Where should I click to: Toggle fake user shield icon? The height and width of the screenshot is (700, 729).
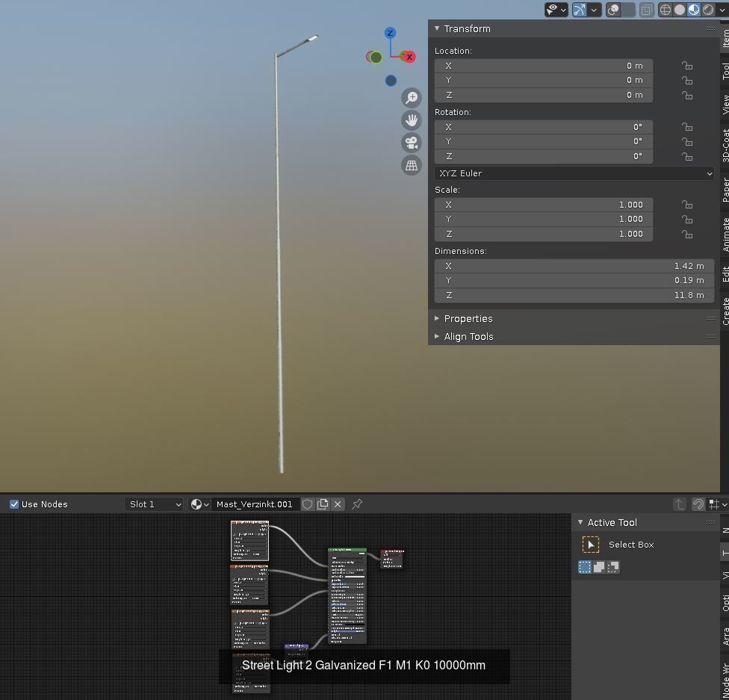click(307, 504)
